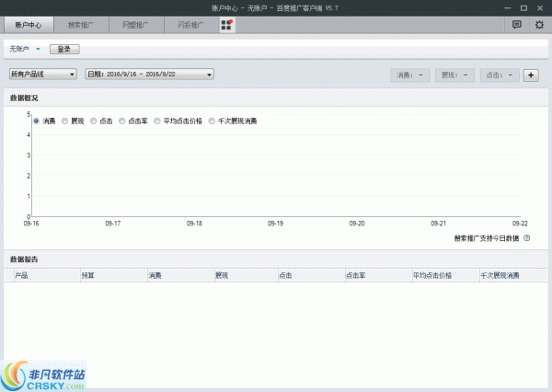Click the 数据概况 section heading
The height and width of the screenshot is (392, 552).
24,98
